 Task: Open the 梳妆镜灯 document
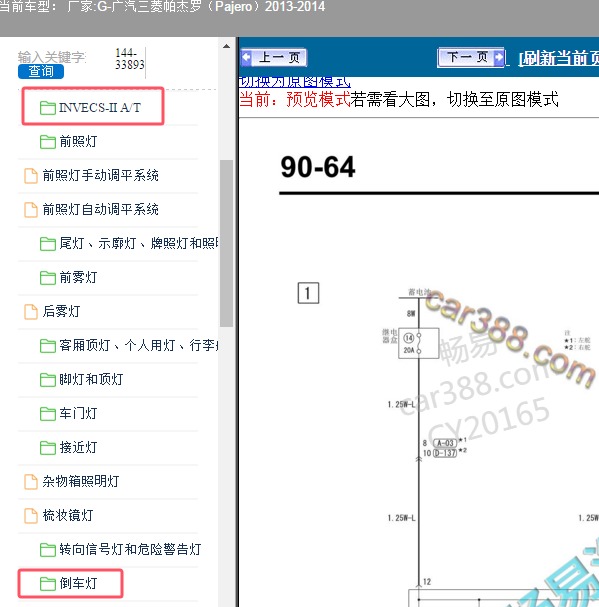(68, 516)
